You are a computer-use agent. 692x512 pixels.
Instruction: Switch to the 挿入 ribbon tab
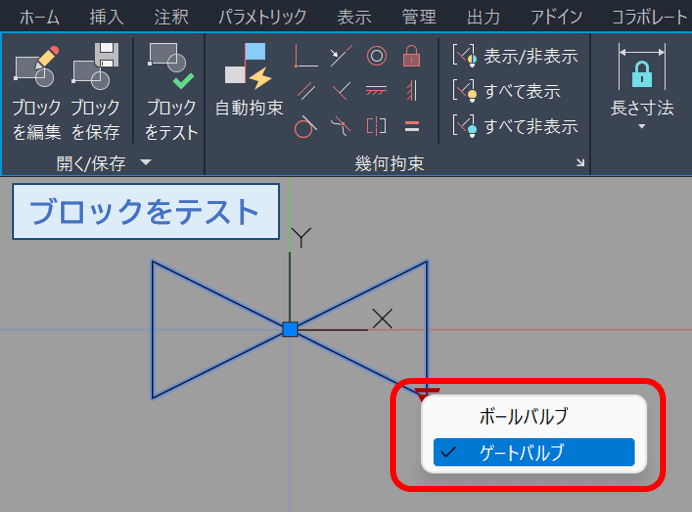tap(106, 18)
